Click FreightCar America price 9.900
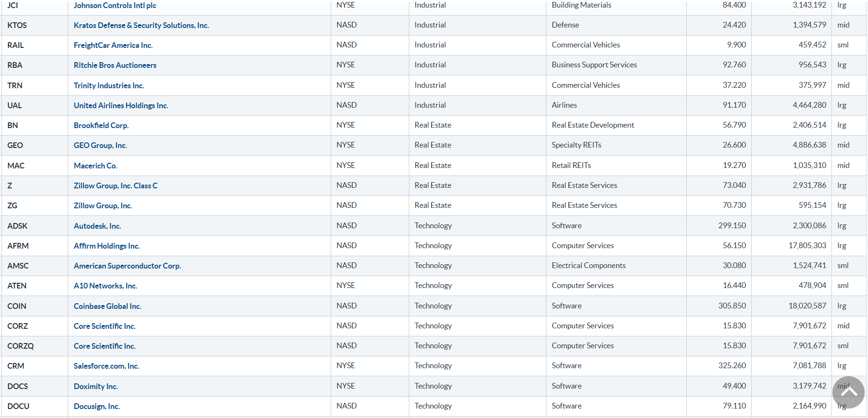This screenshot has width=868, height=418. click(x=737, y=45)
